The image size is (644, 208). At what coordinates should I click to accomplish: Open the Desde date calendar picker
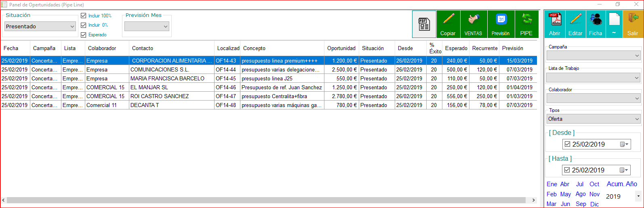[x=624, y=144]
